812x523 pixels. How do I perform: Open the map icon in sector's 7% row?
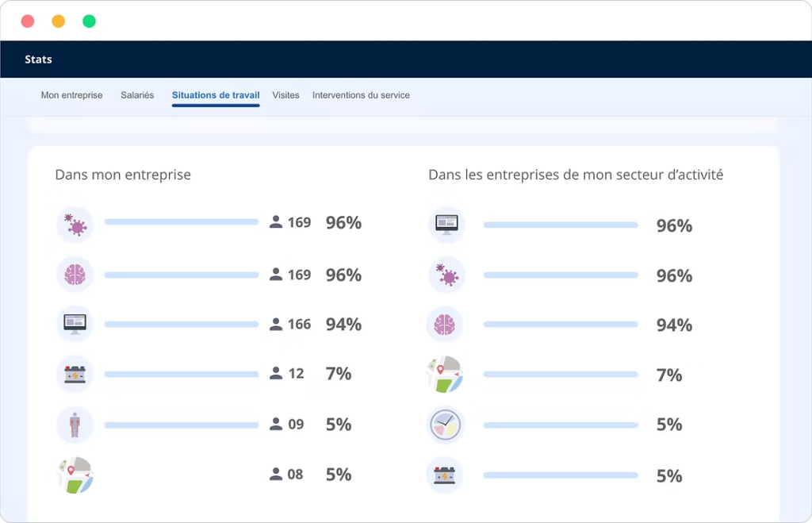(x=444, y=375)
